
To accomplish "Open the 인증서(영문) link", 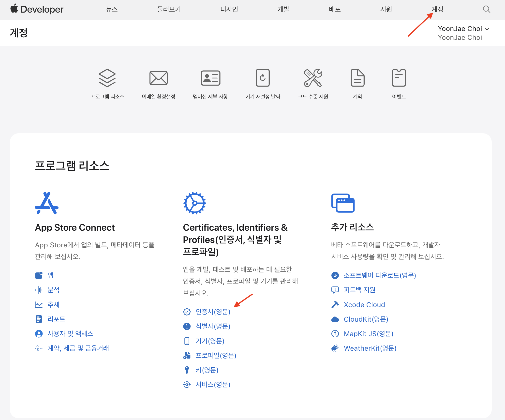I will coord(213,312).
